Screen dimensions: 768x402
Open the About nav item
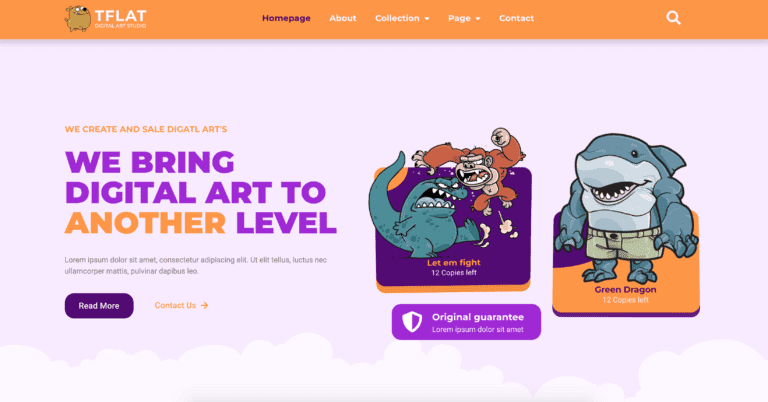point(343,18)
